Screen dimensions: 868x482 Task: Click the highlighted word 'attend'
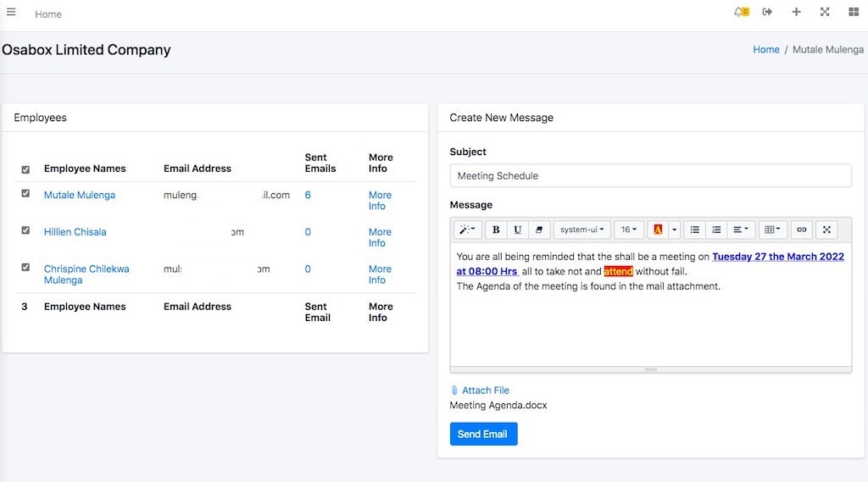[x=618, y=271]
